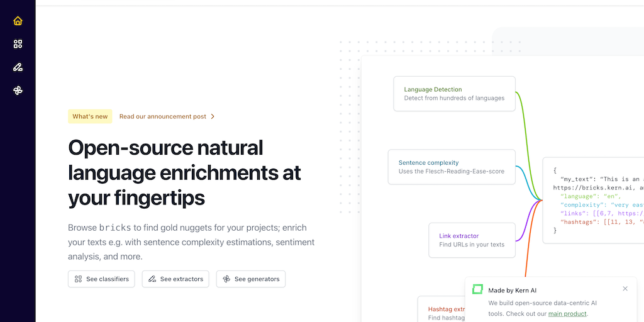
Task: Click the green Kern AI logo icon
Action: click(x=478, y=289)
